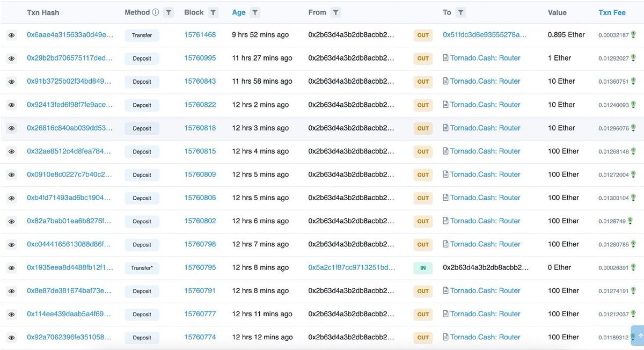Viewport: 644px width, 350px height.
Task: Open the From column filter
Action: pos(335,12)
